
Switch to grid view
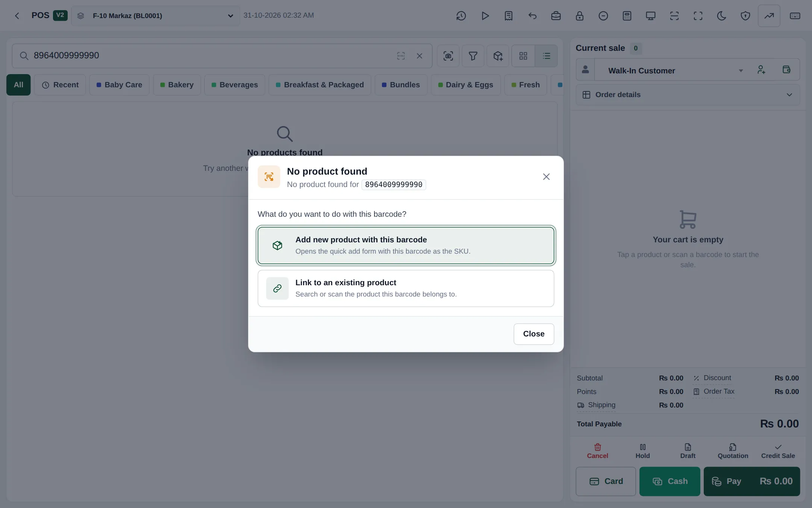(523, 56)
